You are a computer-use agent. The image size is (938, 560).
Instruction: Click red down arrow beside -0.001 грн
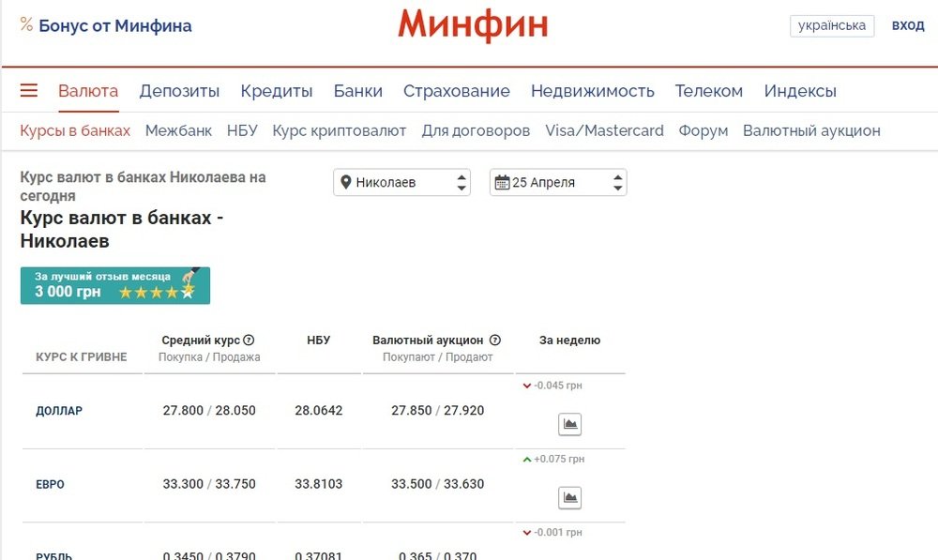(x=527, y=533)
